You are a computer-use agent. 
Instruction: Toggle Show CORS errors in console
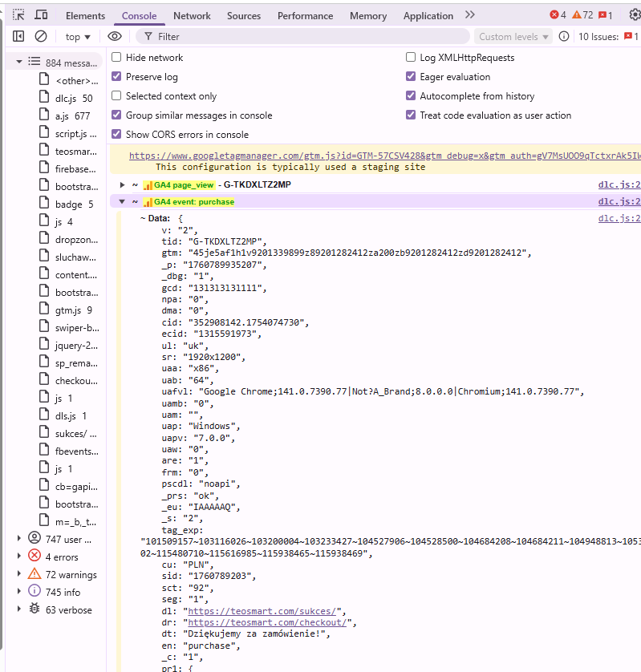pyautogui.click(x=116, y=134)
